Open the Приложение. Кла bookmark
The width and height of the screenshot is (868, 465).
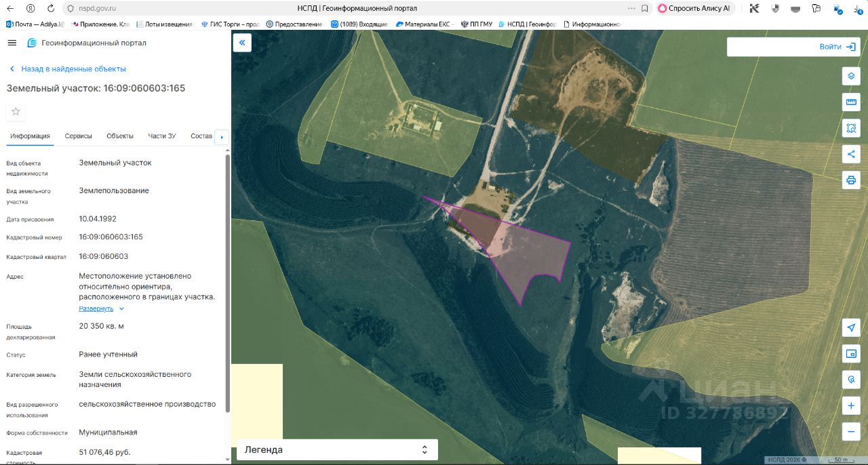[100, 24]
